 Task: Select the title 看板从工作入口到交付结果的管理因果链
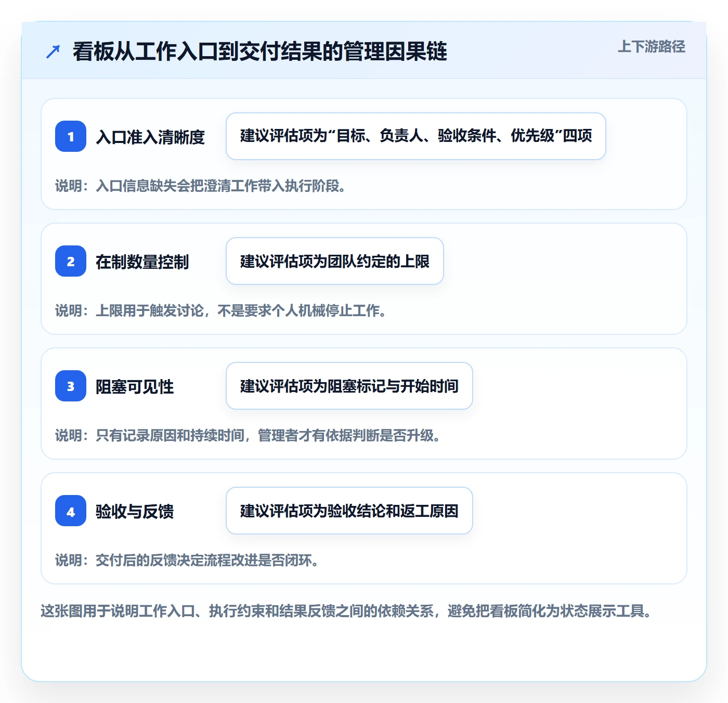(x=260, y=51)
